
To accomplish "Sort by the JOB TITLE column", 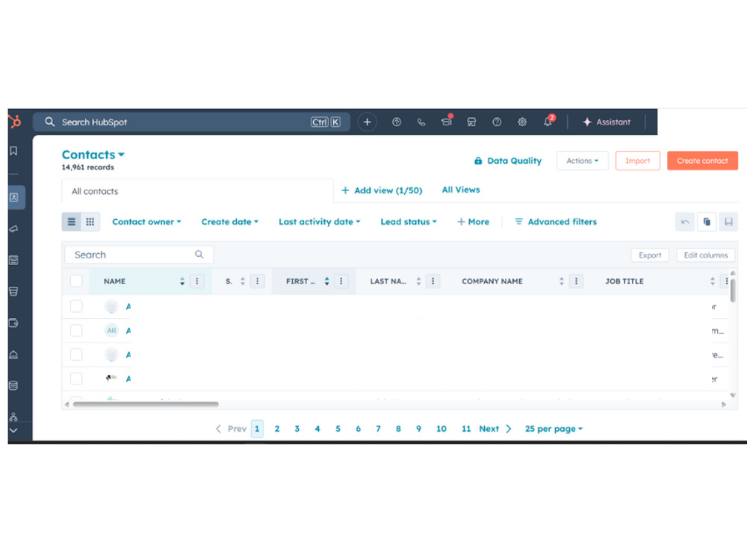I will pos(712,281).
